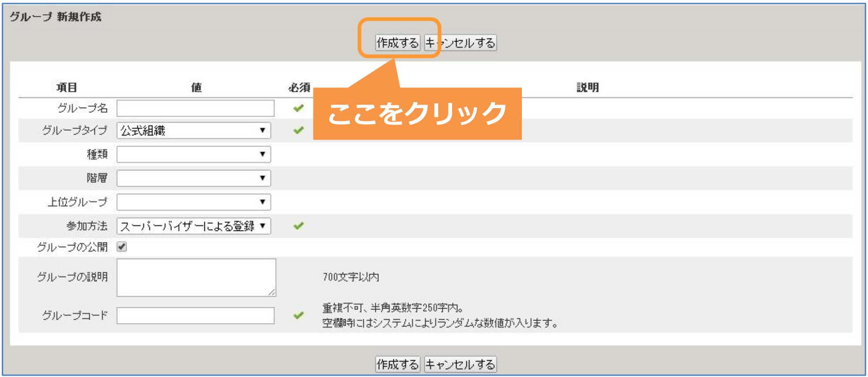
Task: Expand the 種類 dropdown
Action: 193,155
